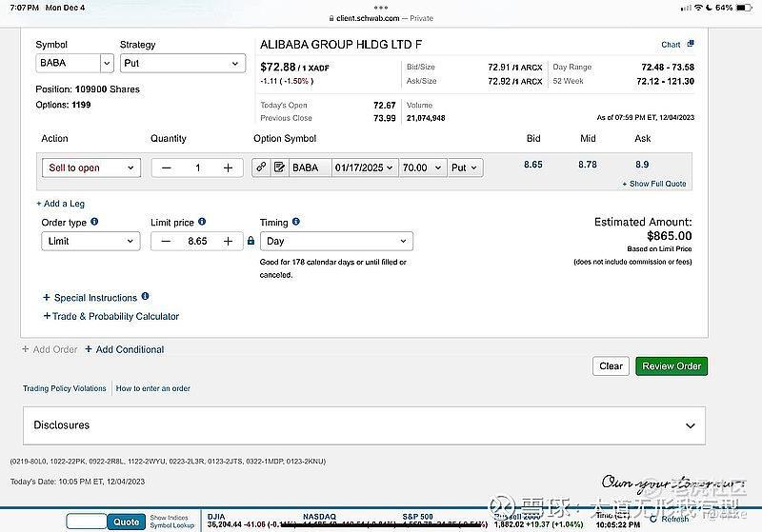Click the Mid price 8.78
The width and height of the screenshot is (762, 532).
[588, 165]
